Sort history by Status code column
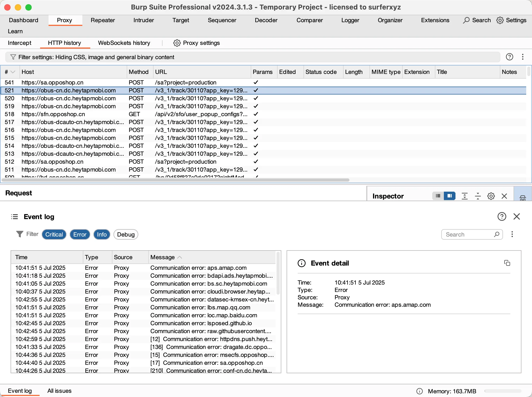 [x=323, y=72]
